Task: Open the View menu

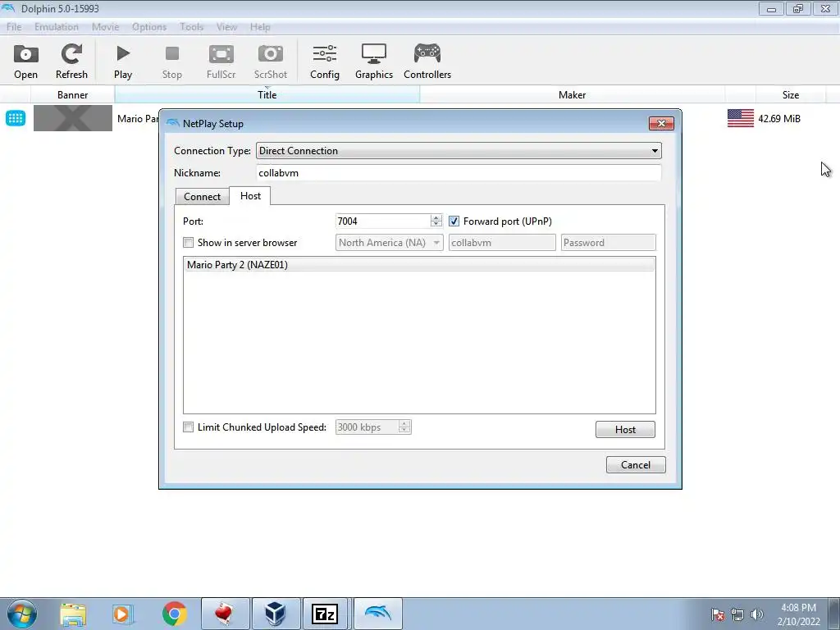Action: coord(226,27)
